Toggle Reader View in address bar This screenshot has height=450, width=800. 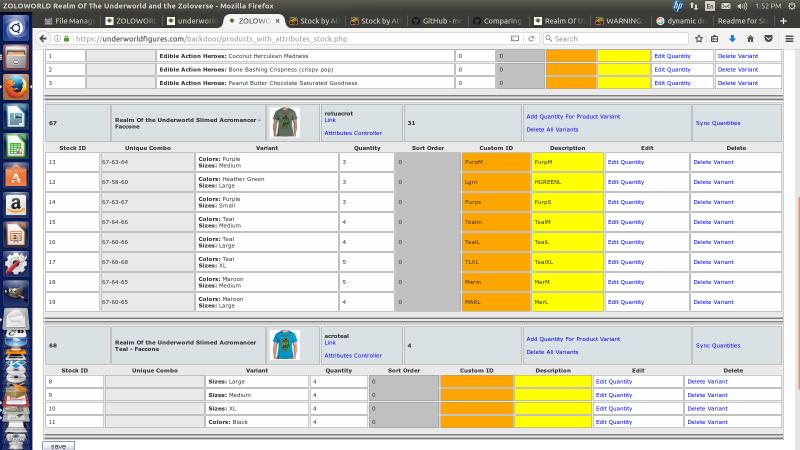tap(515, 39)
